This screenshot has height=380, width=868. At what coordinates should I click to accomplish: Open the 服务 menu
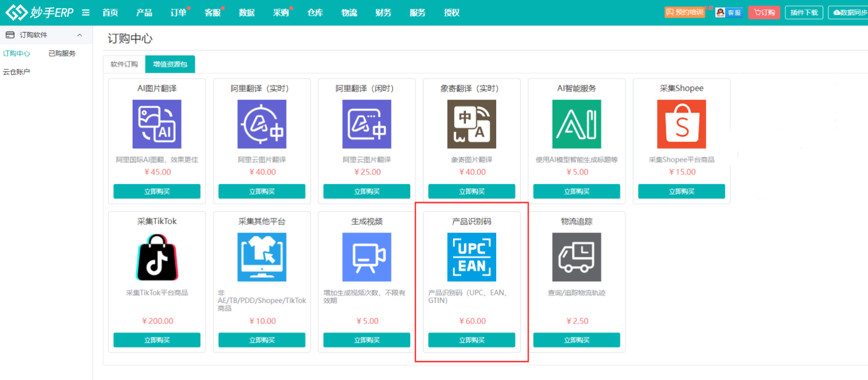pyautogui.click(x=418, y=13)
